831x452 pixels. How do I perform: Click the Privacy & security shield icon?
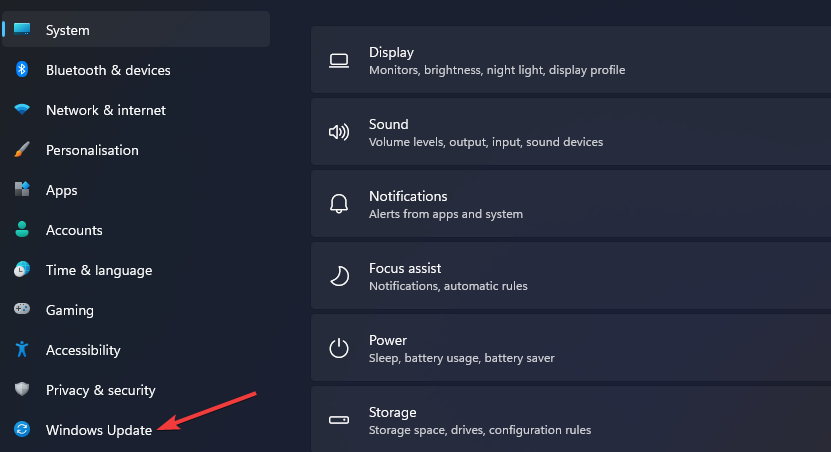21,390
